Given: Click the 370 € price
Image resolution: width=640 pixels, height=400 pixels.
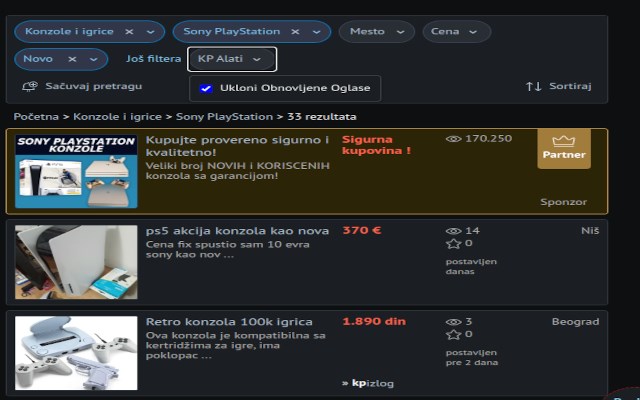Looking at the screenshot, I should point(362,231).
